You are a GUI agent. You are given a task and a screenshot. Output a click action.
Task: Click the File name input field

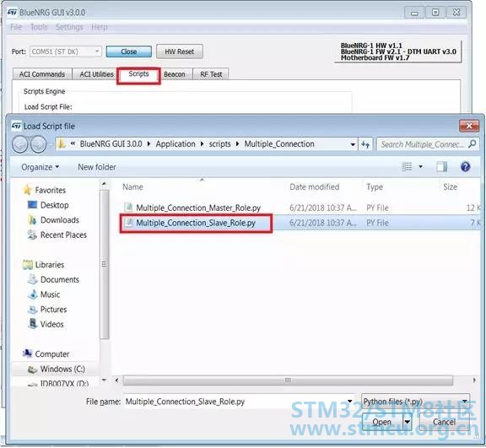(235, 402)
